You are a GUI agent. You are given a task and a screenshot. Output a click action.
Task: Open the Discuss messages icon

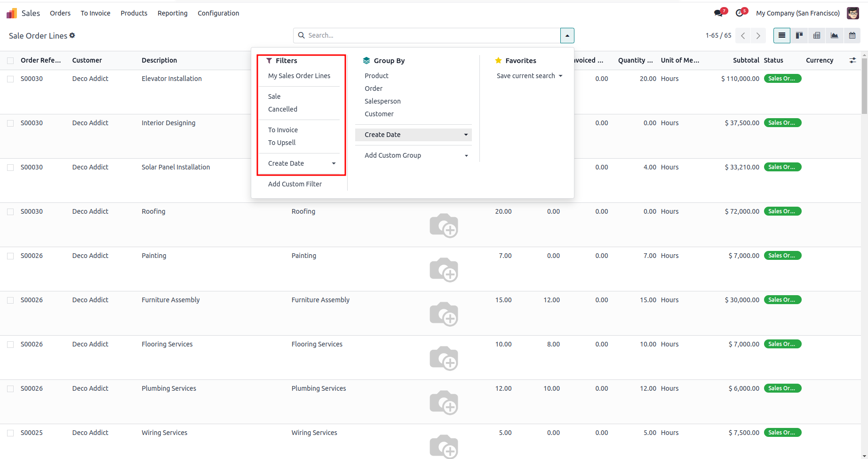718,13
